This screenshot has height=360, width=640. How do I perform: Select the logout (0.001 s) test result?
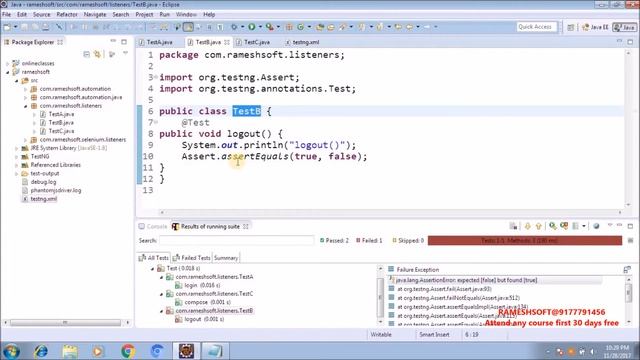pyautogui.click(x=204, y=319)
